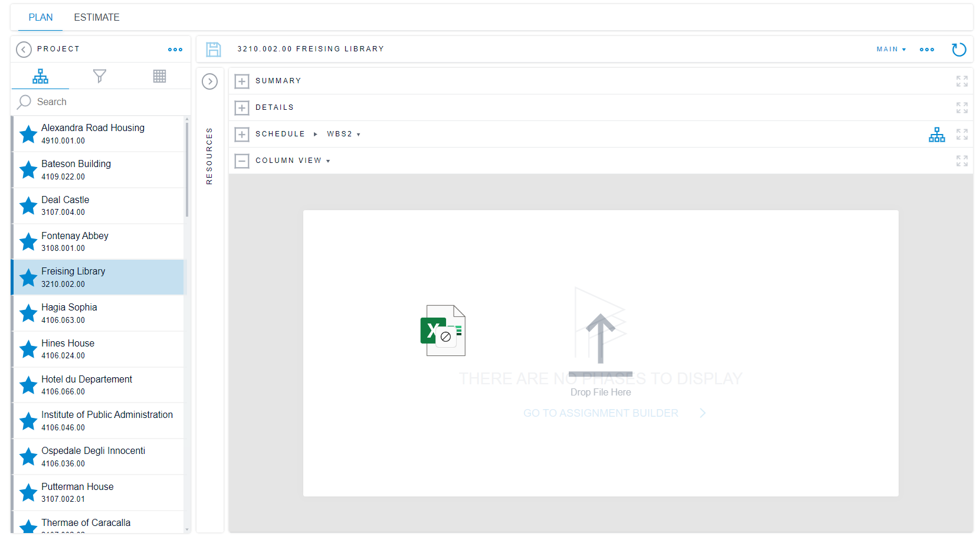The height and width of the screenshot is (536, 980).
Task: Click the search magnifier icon
Action: point(25,102)
